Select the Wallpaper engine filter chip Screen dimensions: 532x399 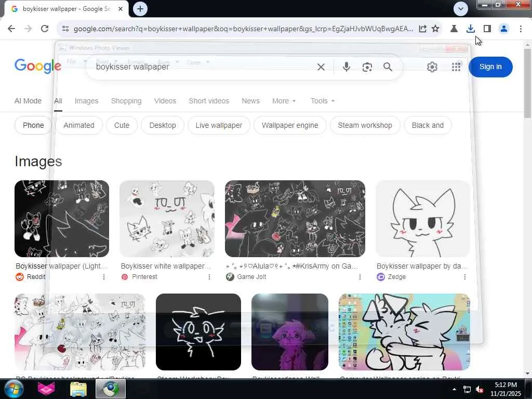point(290,125)
